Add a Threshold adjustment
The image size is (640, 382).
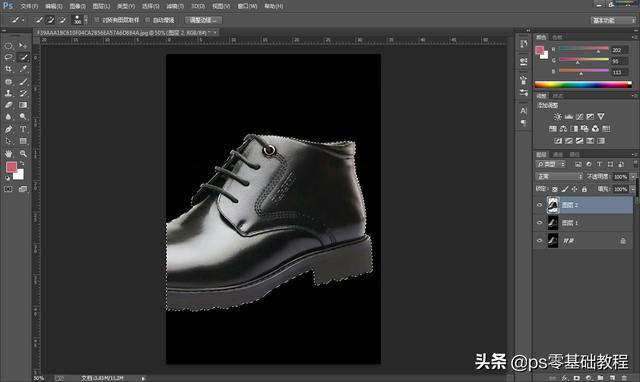coord(579,141)
